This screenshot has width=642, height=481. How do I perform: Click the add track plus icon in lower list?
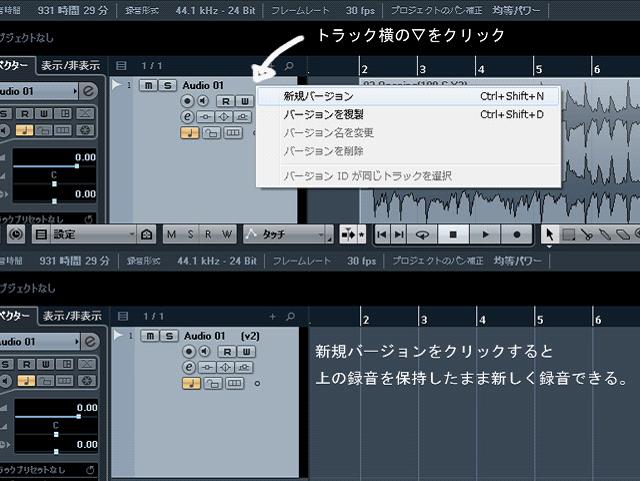tap(273, 316)
